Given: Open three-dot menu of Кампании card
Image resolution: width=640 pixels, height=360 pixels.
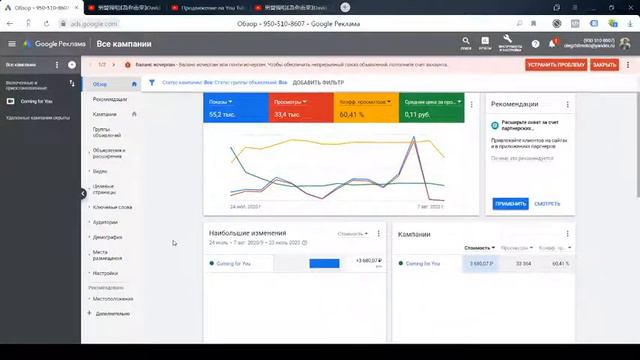Looking at the screenshot, I should point(567,233).
